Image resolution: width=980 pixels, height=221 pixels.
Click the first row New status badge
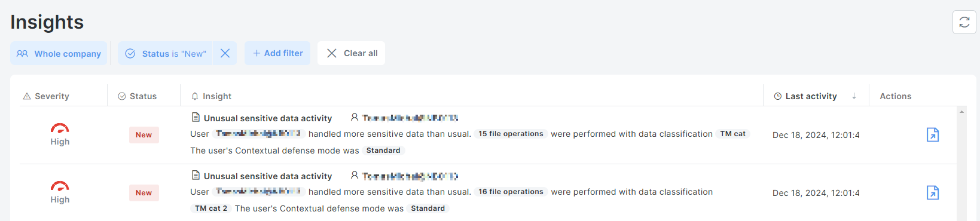[144, 135]
